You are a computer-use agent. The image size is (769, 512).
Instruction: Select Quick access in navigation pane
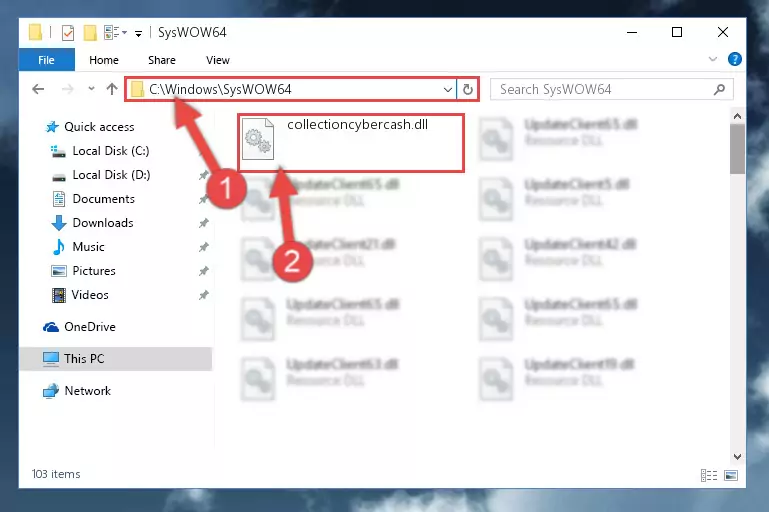99,127
